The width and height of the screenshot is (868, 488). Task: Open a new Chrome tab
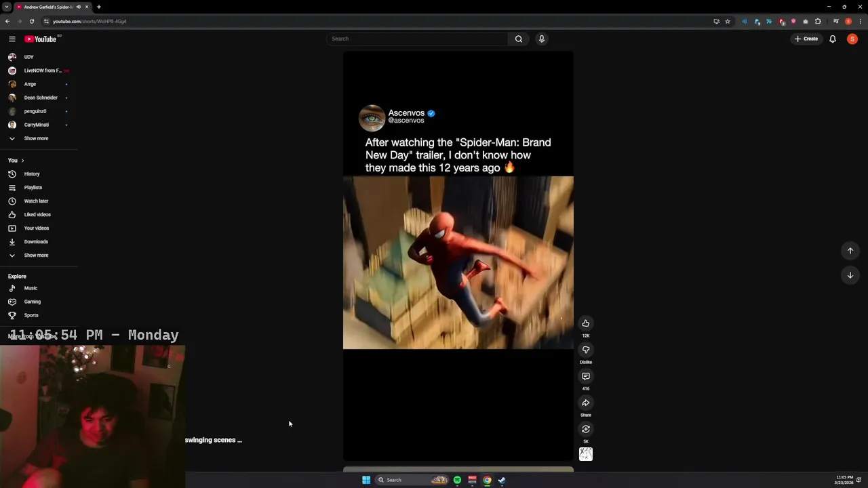pyautogui.click(x=99, y=7)
